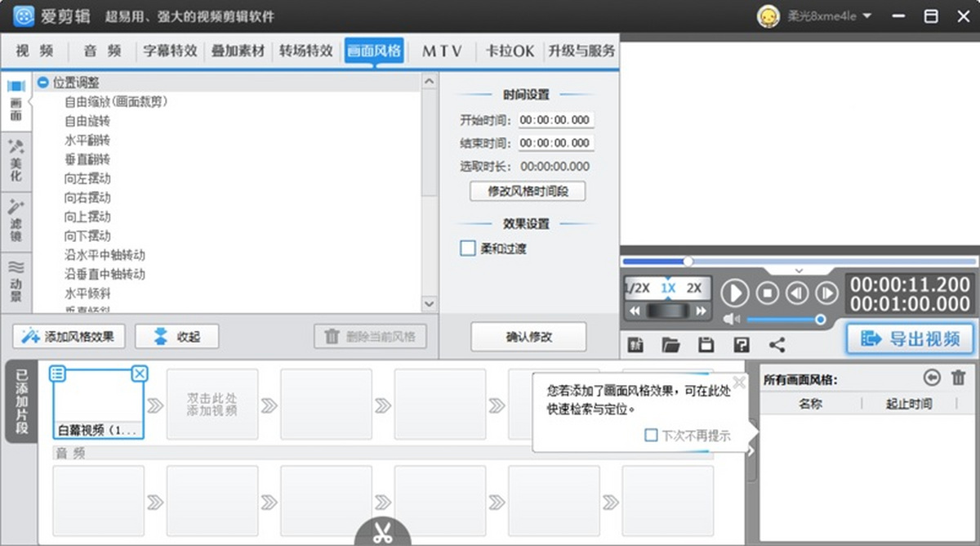This screenshot has height=546, width=980.
Task: Click the trash icon in 所有画面风格 panel
Action: point(958,378)
